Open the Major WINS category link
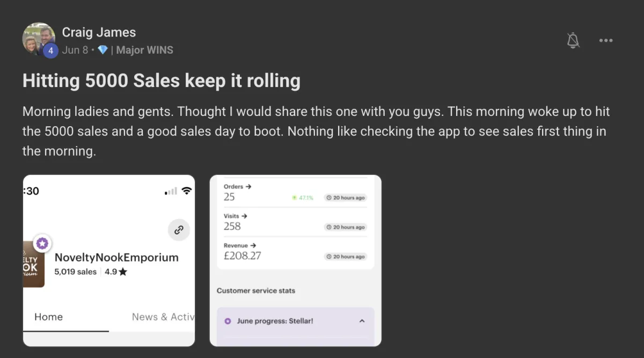 [144, 50]
